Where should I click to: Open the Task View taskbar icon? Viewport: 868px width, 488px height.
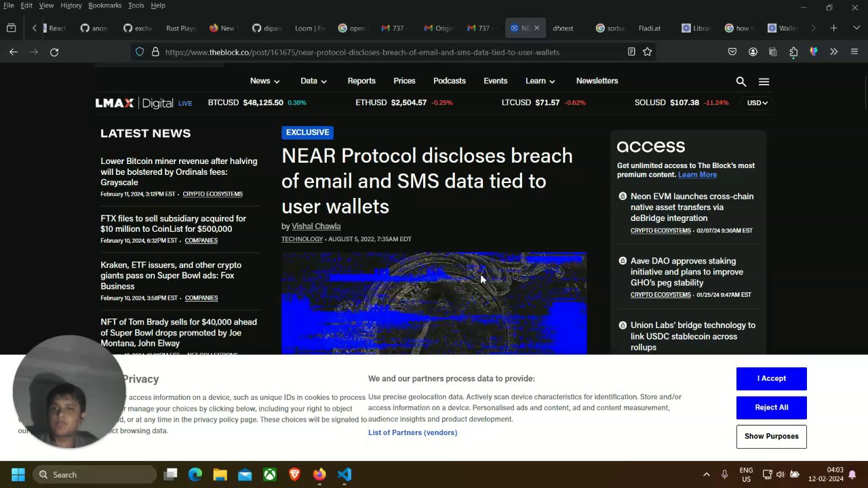[x=170, y=474]
